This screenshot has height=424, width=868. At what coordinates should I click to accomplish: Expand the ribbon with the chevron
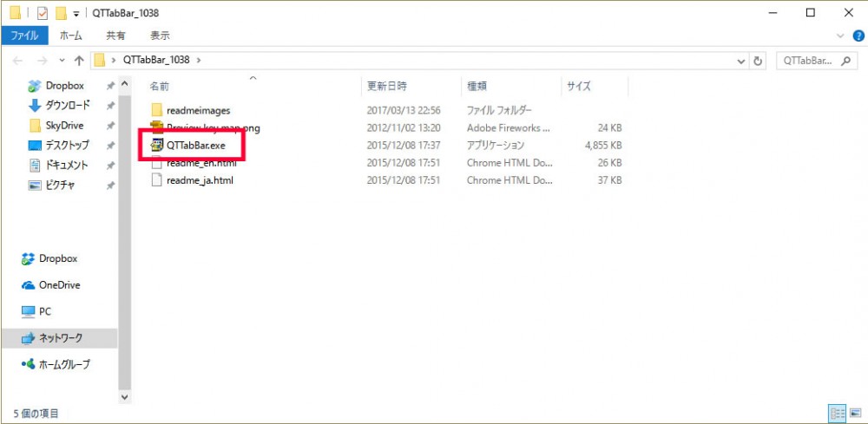point(841,36)
